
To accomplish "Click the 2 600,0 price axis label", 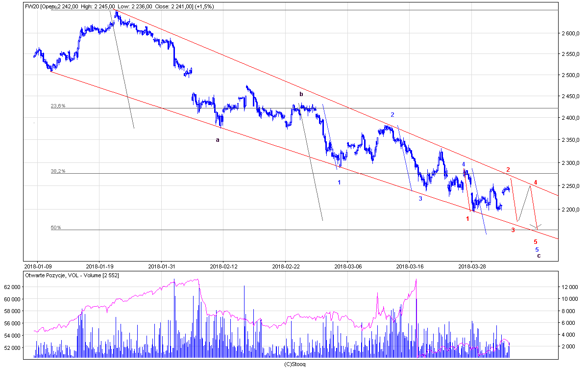I will [x=572, y=34].
